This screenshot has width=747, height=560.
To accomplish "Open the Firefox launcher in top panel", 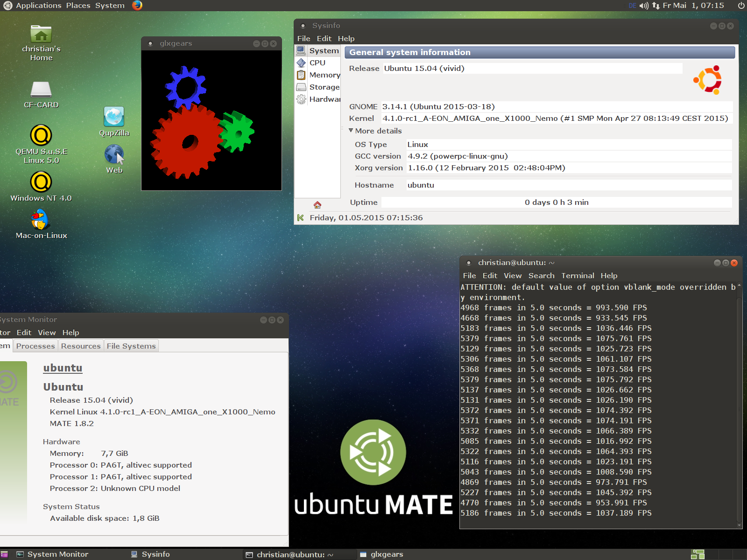I will pos(137,6).
